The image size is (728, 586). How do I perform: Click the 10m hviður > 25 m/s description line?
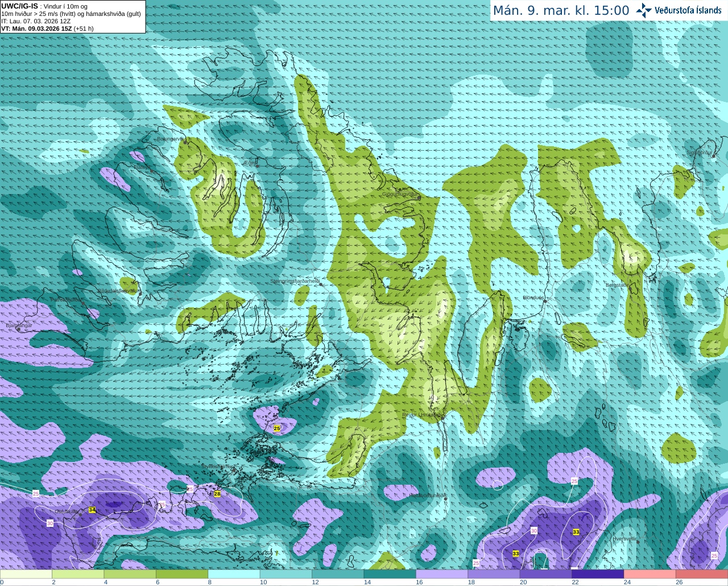[x=71, y=14]
